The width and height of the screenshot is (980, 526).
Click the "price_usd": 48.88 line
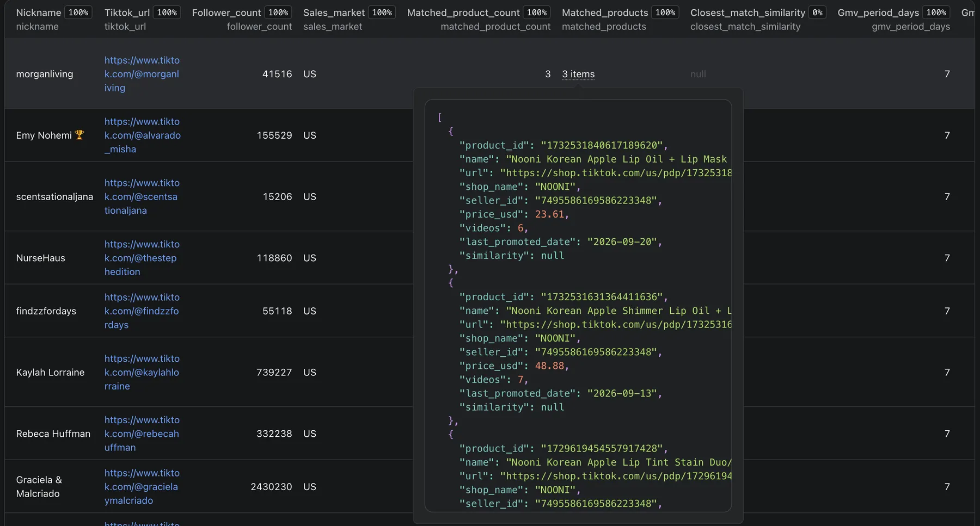click(514, 366)
